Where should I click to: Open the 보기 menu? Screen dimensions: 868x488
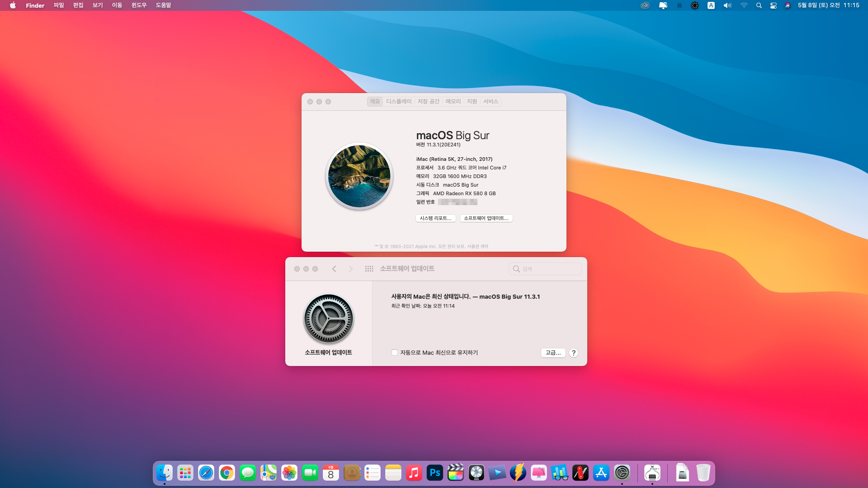coord(98,5)
